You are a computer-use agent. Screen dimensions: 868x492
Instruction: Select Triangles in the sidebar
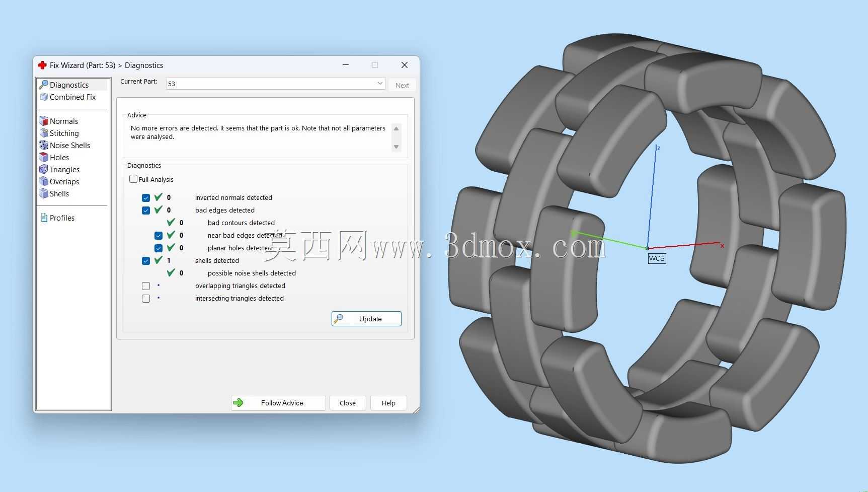64,169
